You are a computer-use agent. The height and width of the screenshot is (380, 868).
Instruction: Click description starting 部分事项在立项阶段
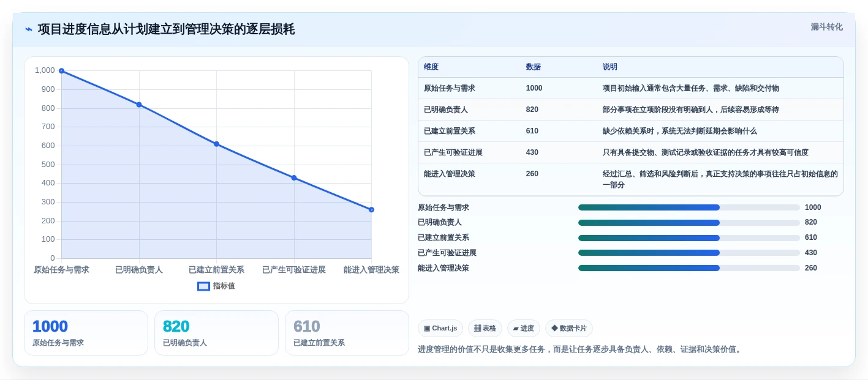[691, 110]
